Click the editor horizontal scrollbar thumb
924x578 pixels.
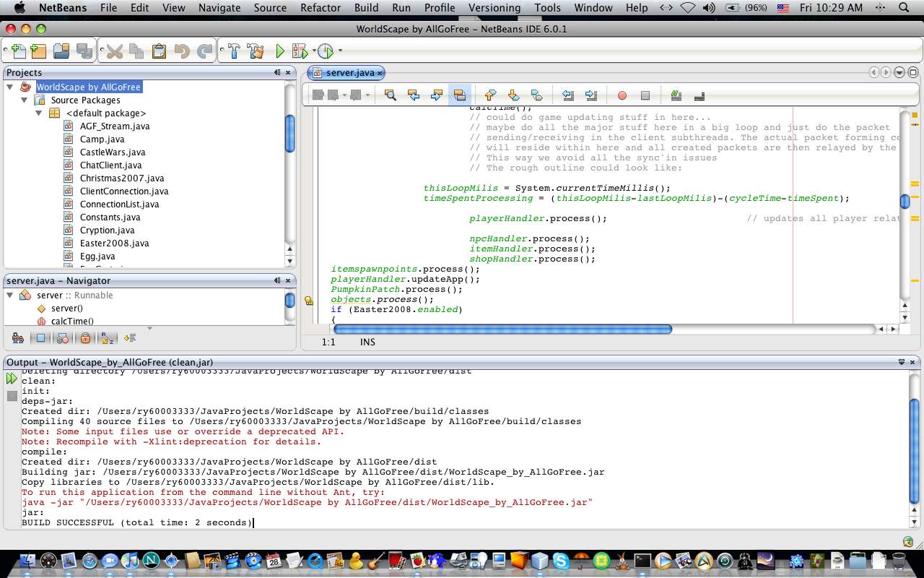point(502,329)
